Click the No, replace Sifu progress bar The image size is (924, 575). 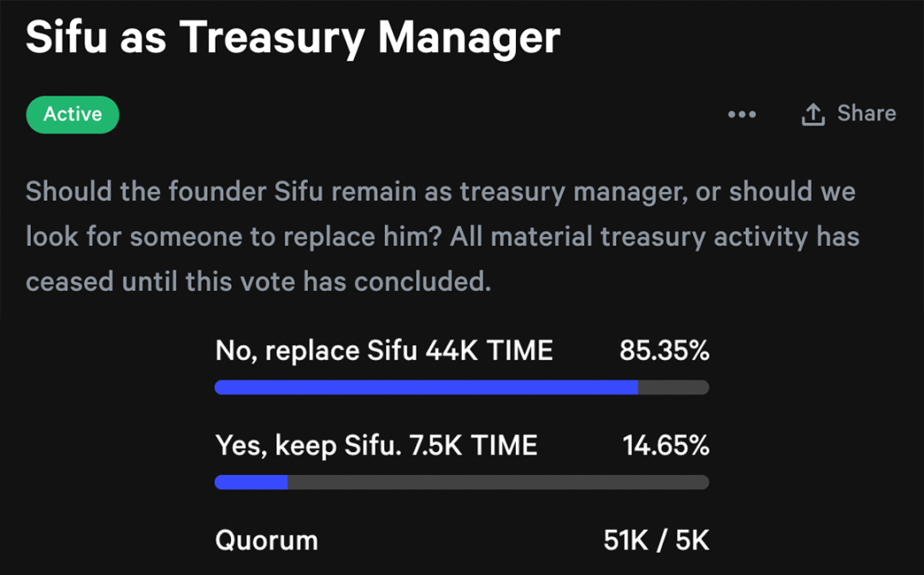click(x=462, y=387)
